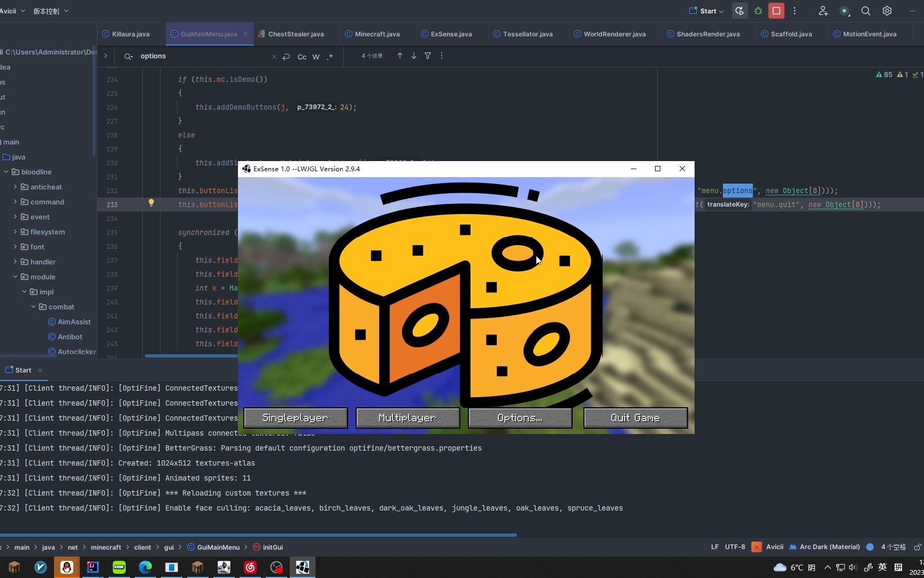Click the green Debug bug icon
Screen dimensions: 924x578
[758, 11]
